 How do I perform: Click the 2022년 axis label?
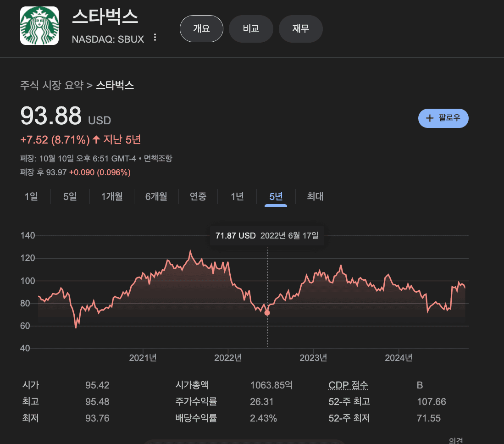pos(228,358)
